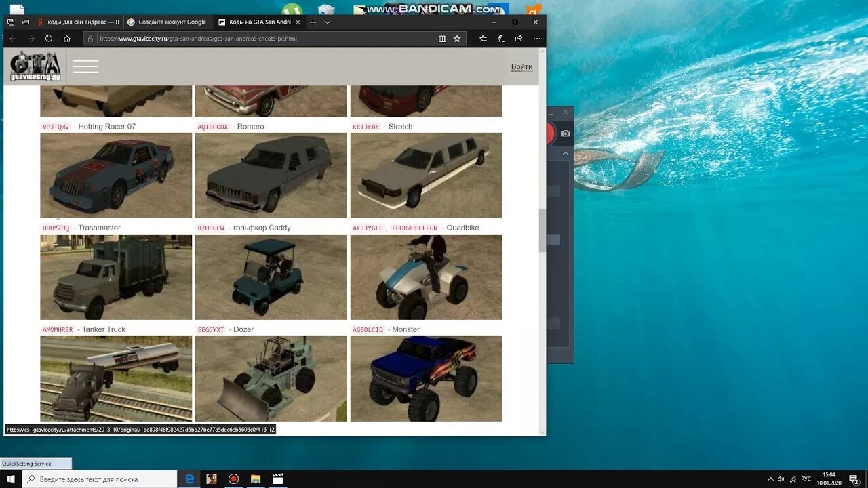
Task: Open the Stretch limousine image
Action: click(426, 176)
